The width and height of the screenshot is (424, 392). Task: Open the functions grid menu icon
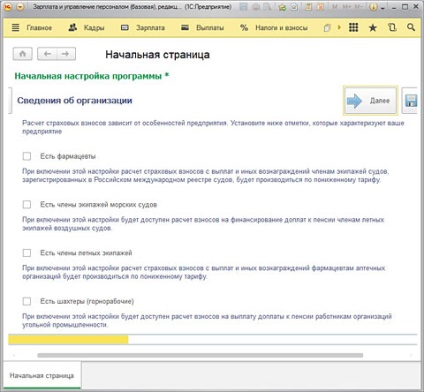[353, 28]
